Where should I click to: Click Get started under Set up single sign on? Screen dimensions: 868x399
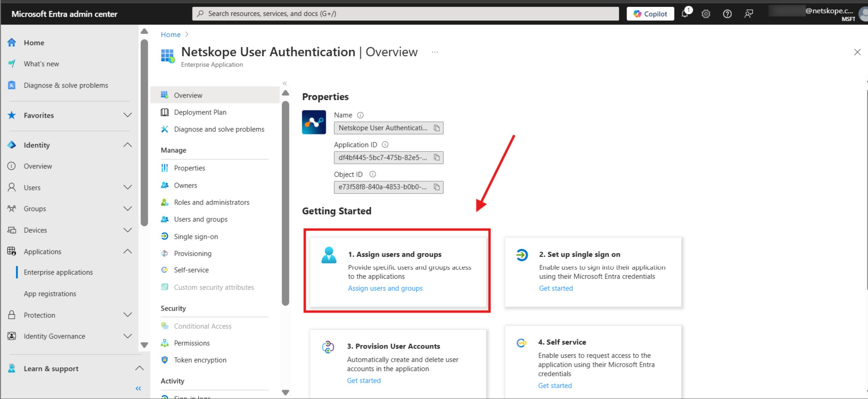556,288
